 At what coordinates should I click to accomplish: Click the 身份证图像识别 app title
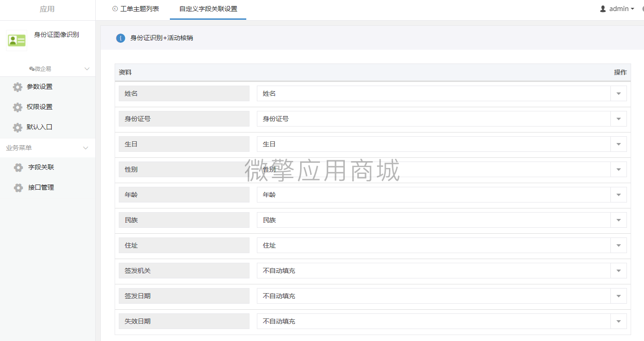[57, 35]
